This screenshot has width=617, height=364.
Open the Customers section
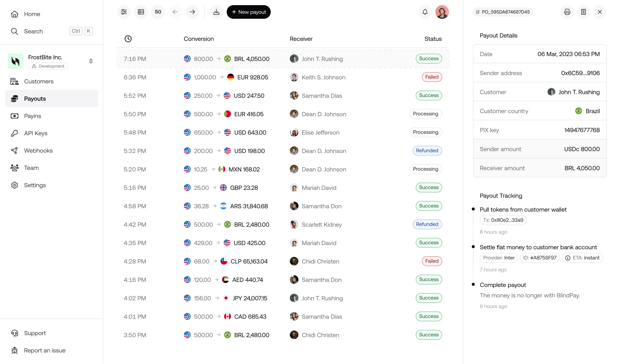tap(39, 81)
